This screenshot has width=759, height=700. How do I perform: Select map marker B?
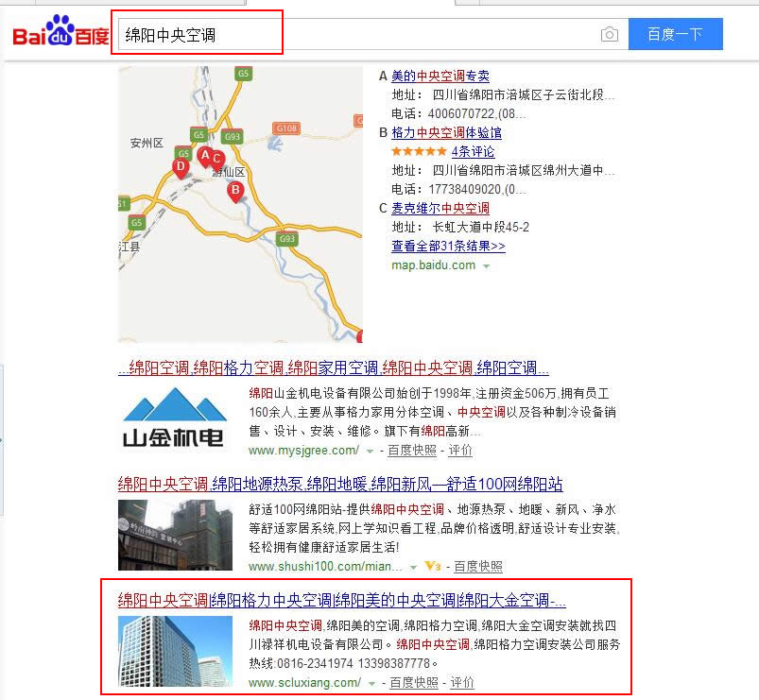(235, 191)
